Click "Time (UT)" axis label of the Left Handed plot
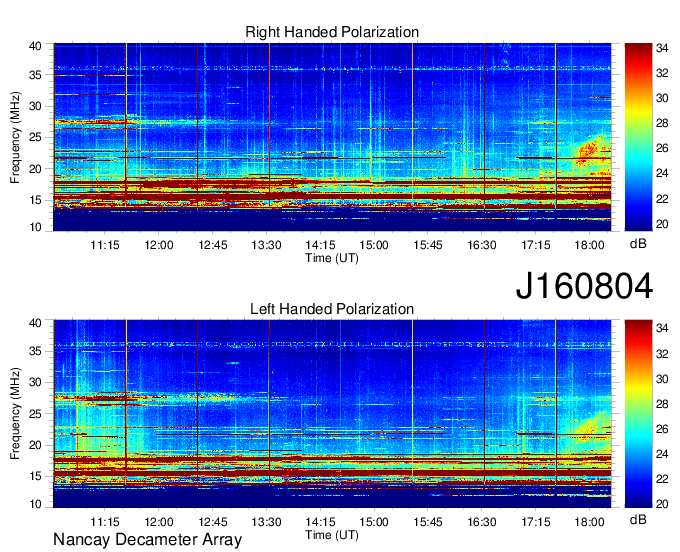The image size is (680, 552). 332,535
